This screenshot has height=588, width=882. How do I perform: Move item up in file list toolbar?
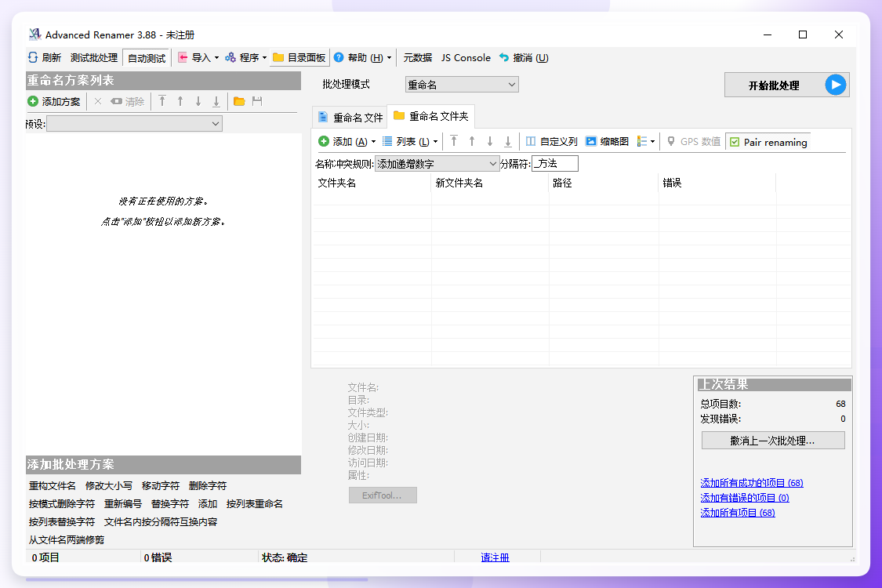[472, 141]
